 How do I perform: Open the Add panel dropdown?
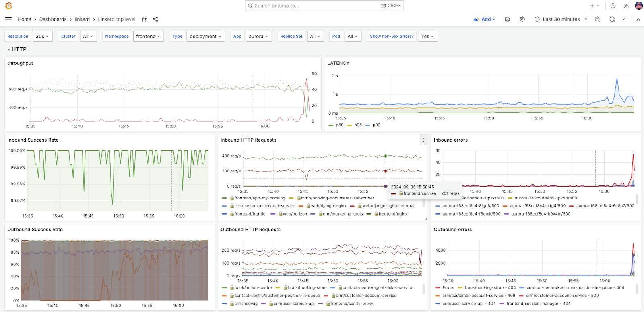click(x=484, y=19)
